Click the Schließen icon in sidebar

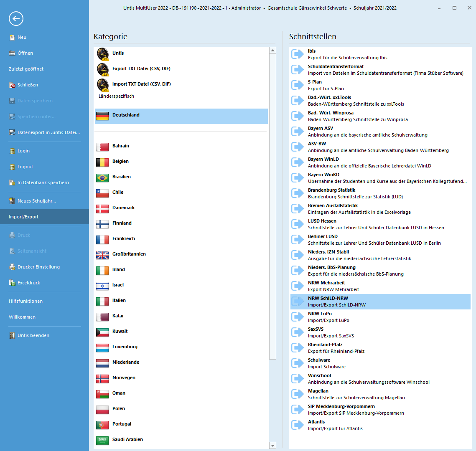12,85
